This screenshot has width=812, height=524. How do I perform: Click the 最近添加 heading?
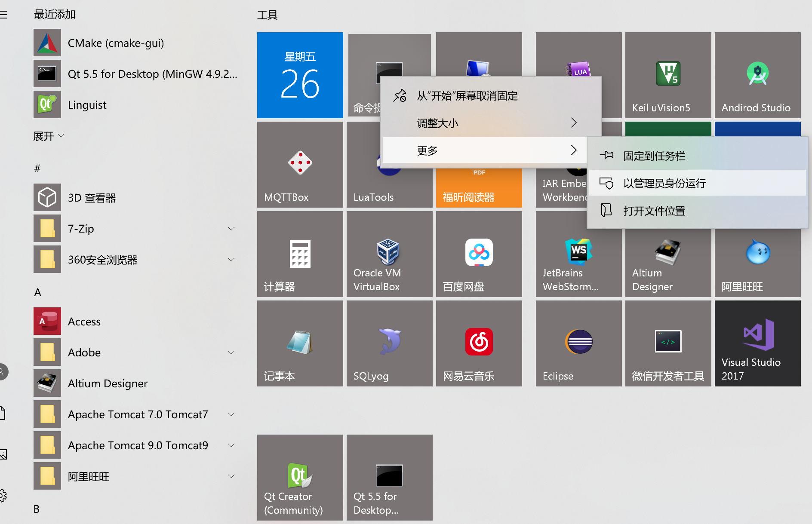55,14
